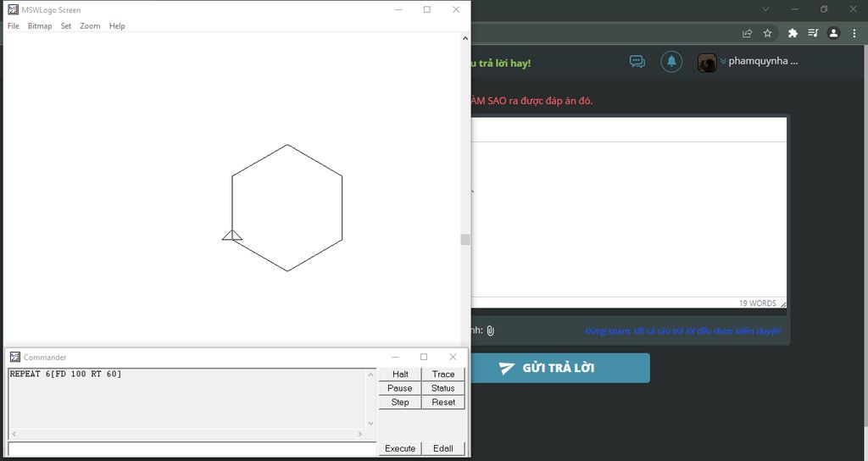Maximize the Commander window
Image resolution: width=868 pixels, height=461 pixels.
[424, 357]
